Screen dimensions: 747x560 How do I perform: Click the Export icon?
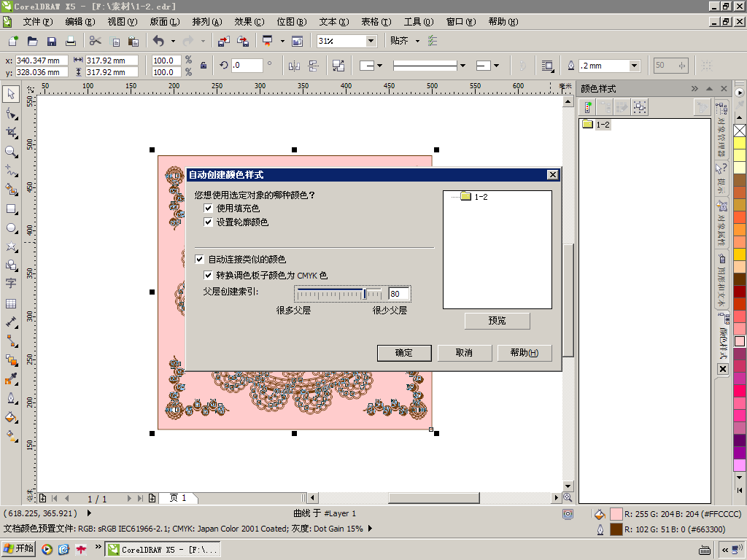pyautogui.click(x=243, y=41)
